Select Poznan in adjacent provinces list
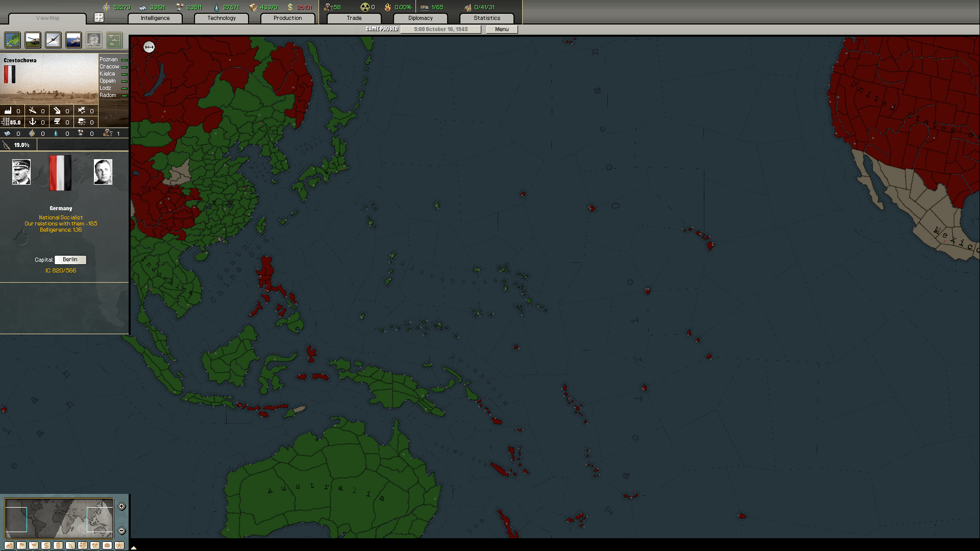This screenshot has width=980, height=551. tap(108, 59)
